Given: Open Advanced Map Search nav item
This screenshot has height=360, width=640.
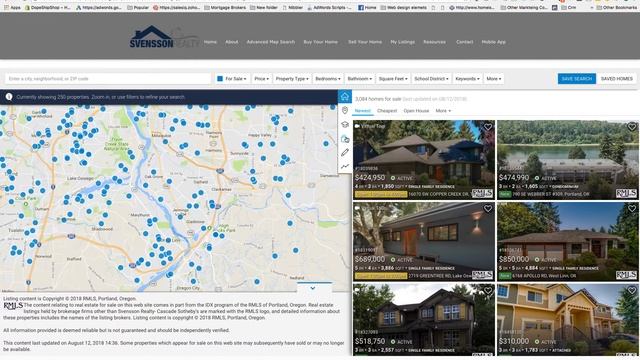Looking at the screenshot, I should (271, 42).
